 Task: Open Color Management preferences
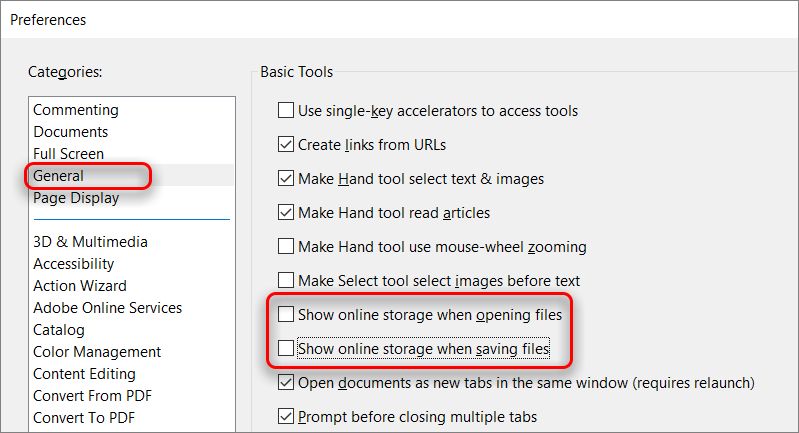(97, 352)
